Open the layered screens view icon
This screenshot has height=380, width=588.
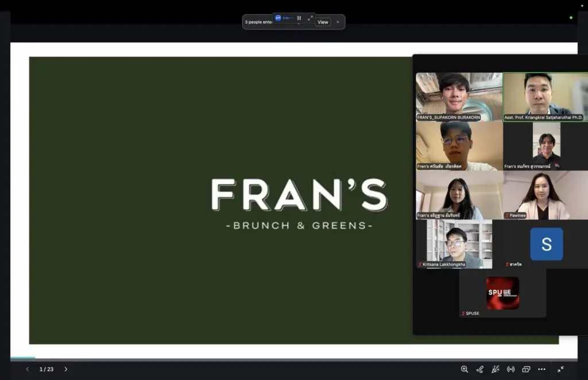pyautogui.click(x=526, y=369)
